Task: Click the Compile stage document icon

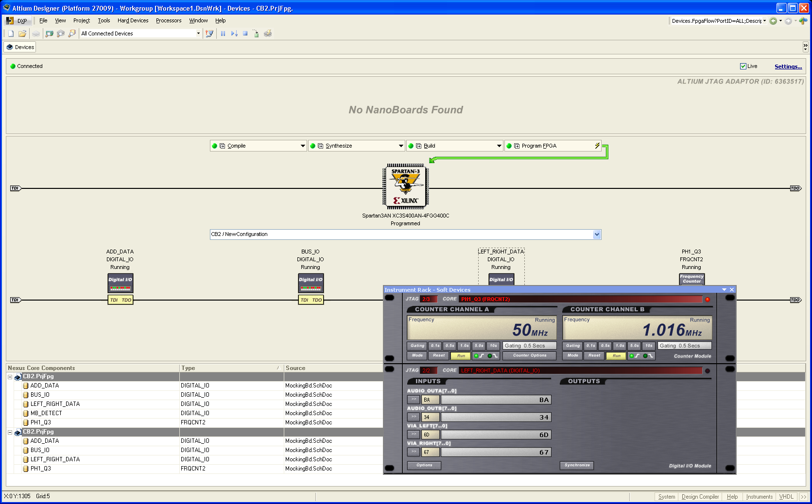Action: 223,146
